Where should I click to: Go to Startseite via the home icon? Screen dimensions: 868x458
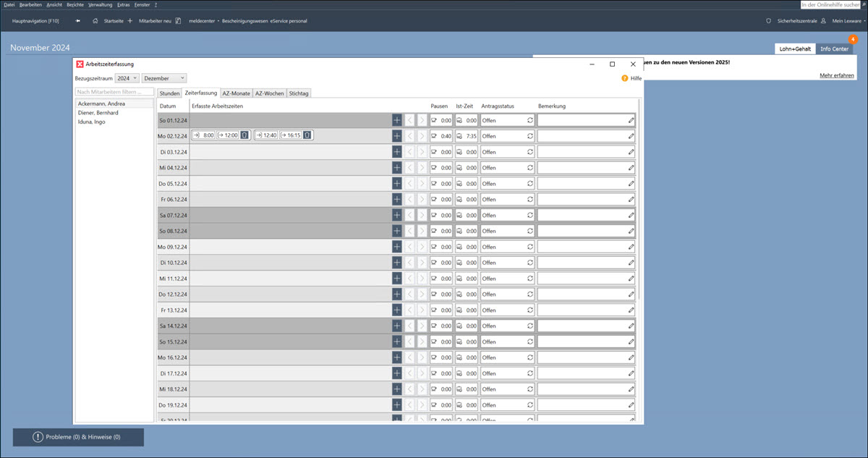(x=95, y=21)
